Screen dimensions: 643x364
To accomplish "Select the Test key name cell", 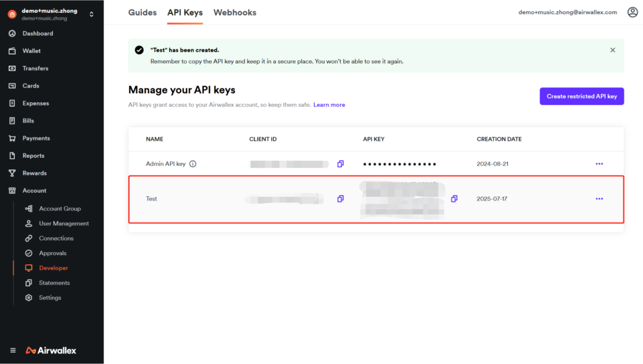I will pyautogui.click(x=151, y=199).
